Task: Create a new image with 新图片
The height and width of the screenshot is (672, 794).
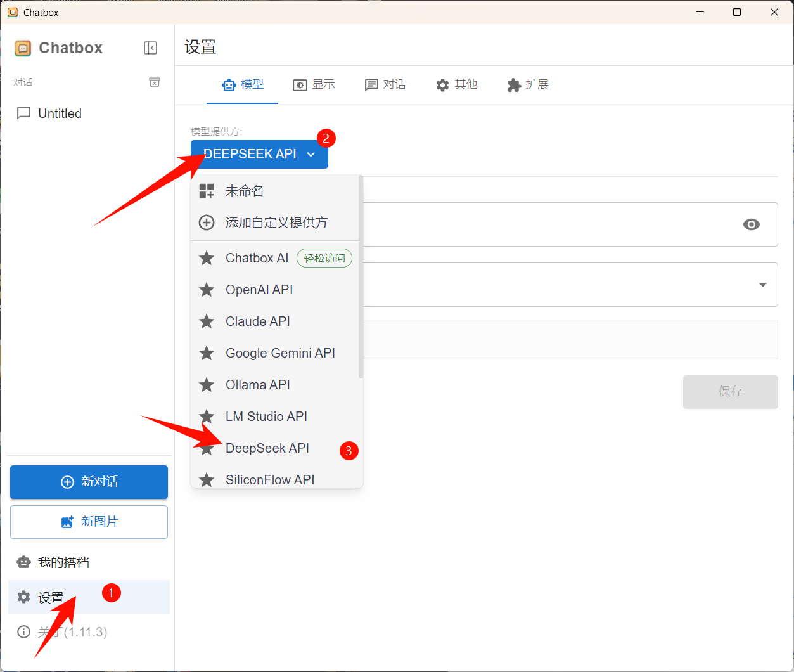Action: click(89, 522)
